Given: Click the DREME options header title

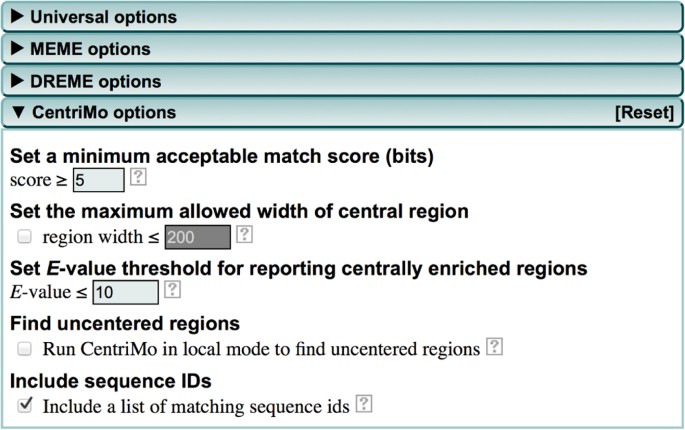Looking at the screenshot, I should (96, 82).
